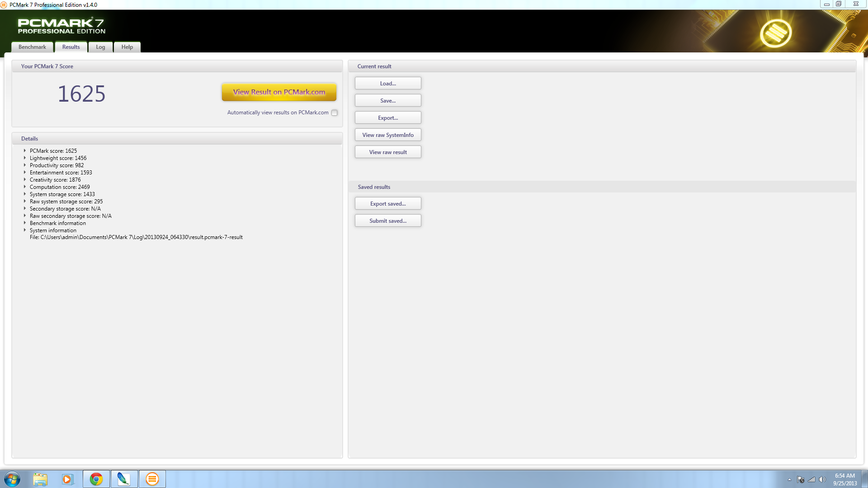Launch Windows Media Player taskbar icon
Viewport: 868px width, 488px height.
(67, 479)
